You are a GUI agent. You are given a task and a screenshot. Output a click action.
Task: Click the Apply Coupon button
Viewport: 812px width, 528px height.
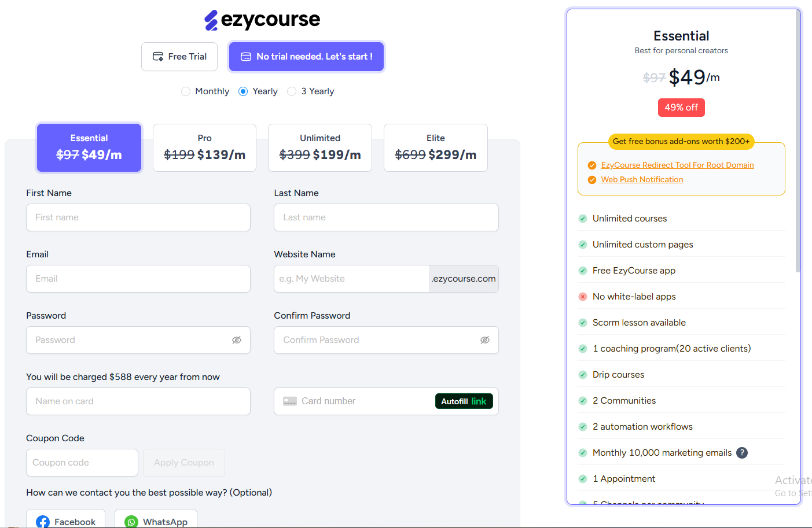pyautogui.click(x=184, y=463)
